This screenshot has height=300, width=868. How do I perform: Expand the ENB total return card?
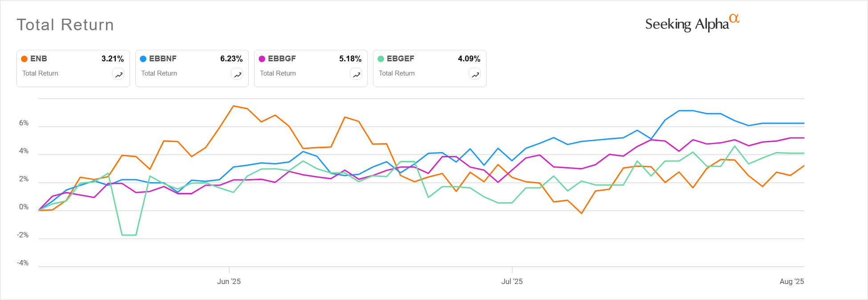pos(73,68)
